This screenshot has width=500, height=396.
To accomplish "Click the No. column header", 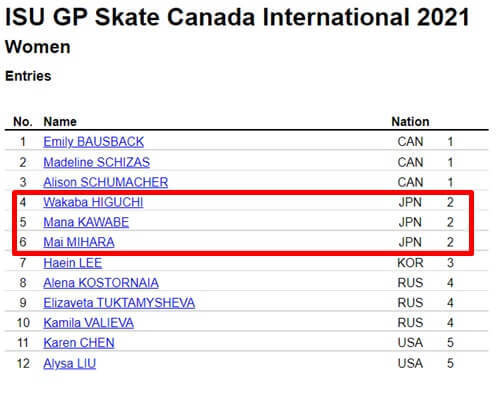I will pyautogui.click(x=23, y=122).
